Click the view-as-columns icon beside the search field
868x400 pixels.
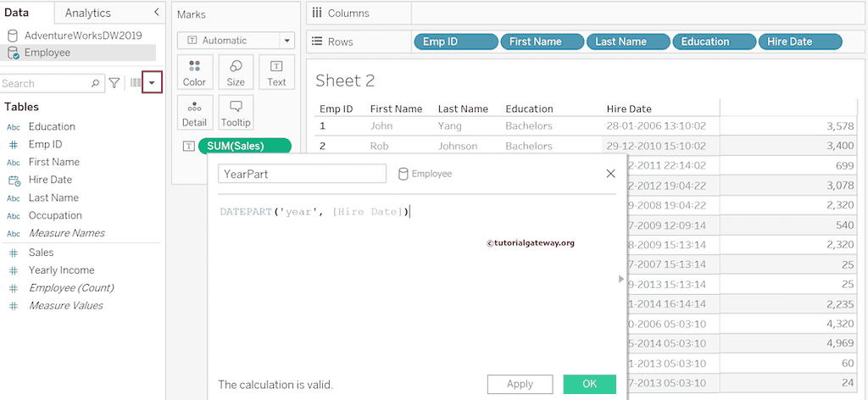tap(135, 83)
